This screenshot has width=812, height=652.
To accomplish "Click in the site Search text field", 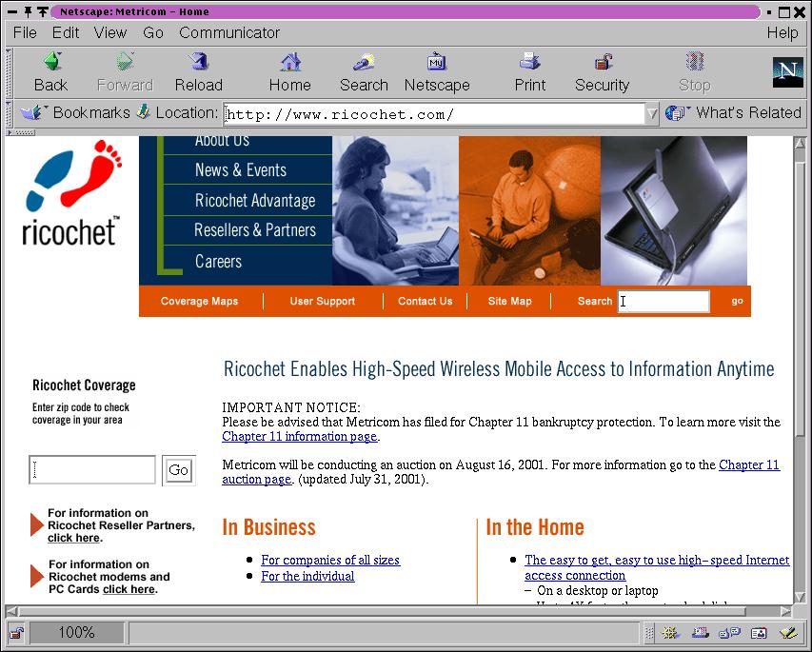I will (663, 302).
